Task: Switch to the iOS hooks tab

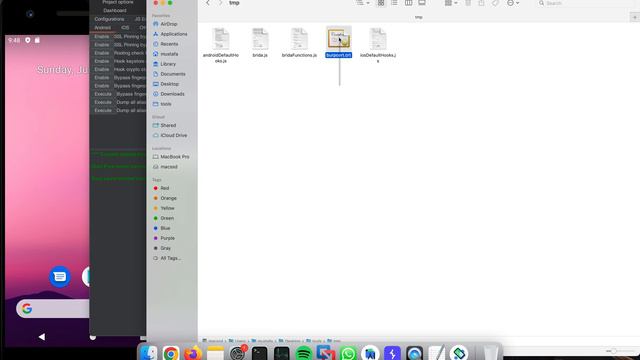Action: click(125, 28)
